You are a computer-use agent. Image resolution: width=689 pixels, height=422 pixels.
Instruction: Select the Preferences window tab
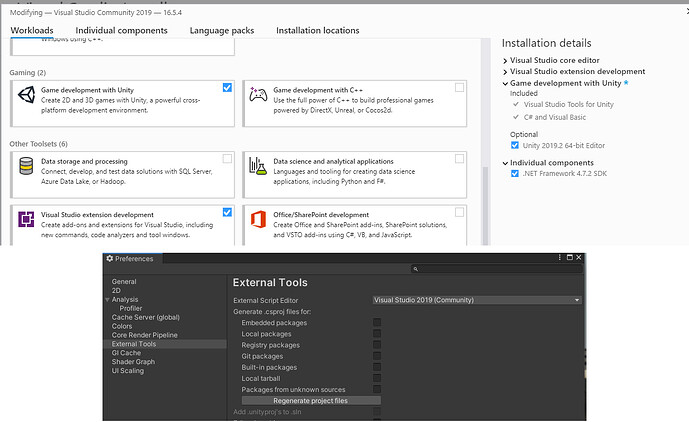(133, 258)
